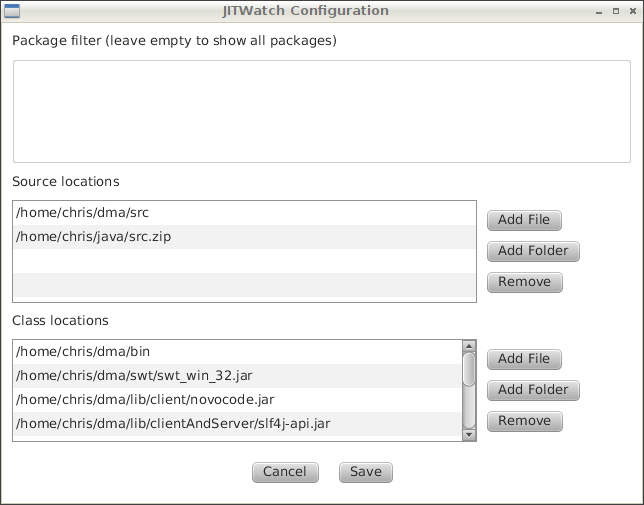Select novocode.jar class location
Screen dimensions: 644x505
(x=237, y=399)
